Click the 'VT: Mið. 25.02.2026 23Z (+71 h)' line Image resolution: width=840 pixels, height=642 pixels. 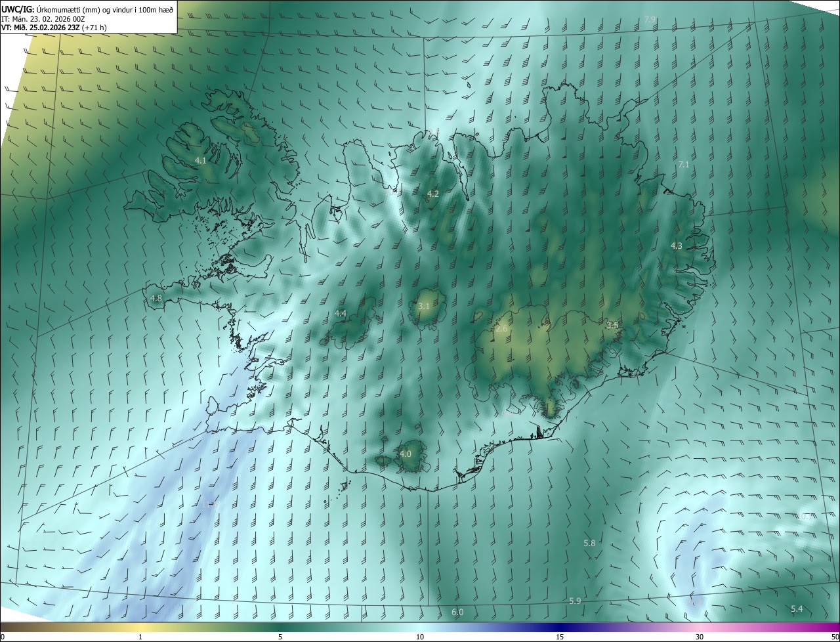54,28
